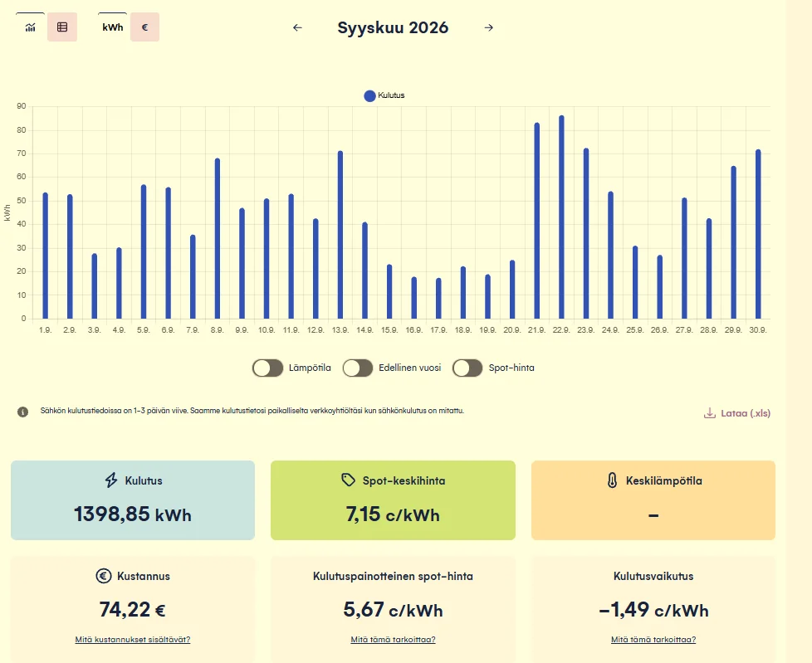This screenshot has height=663, width=812.
Task: Click the 1.9. consumption bar
Action: coord(46,256)
